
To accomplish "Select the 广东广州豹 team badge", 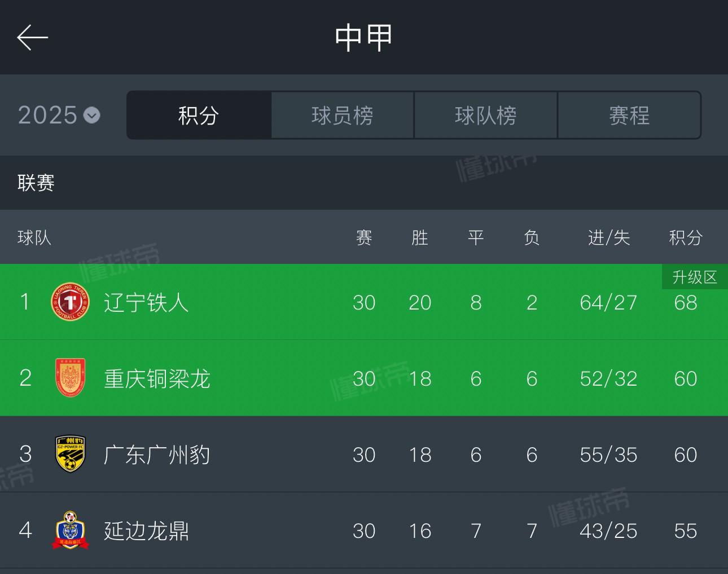I will coord(70,454).
